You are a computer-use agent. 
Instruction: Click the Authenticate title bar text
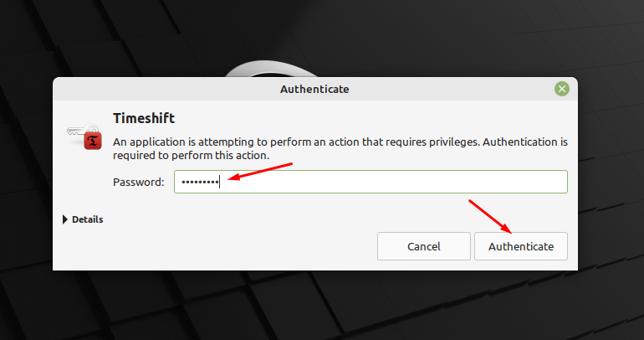click(314, 90)
